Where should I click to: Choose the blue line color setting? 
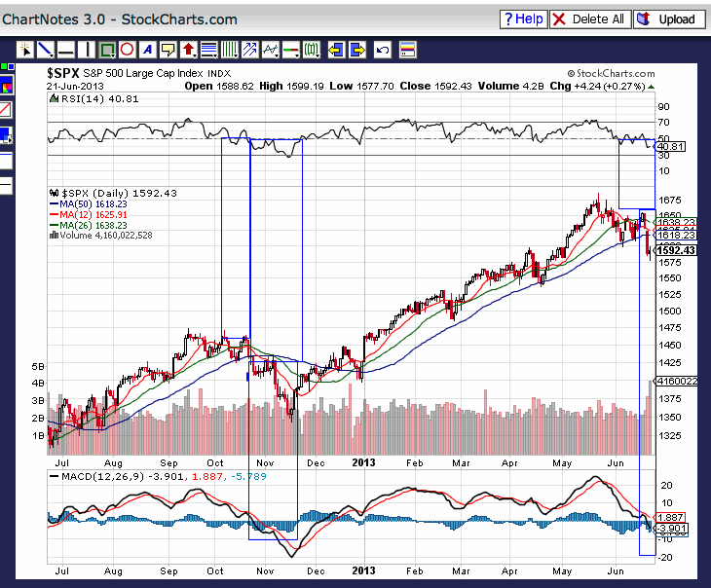(x=6, y=160)
